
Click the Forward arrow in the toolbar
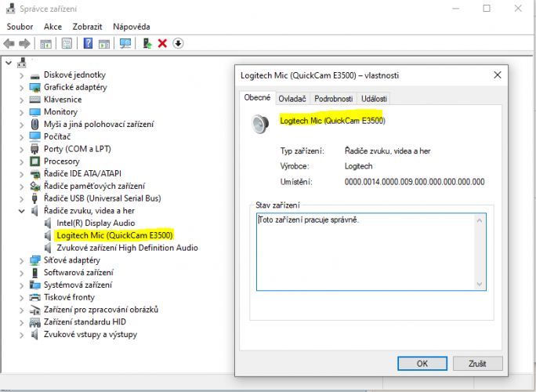[24, 43]
